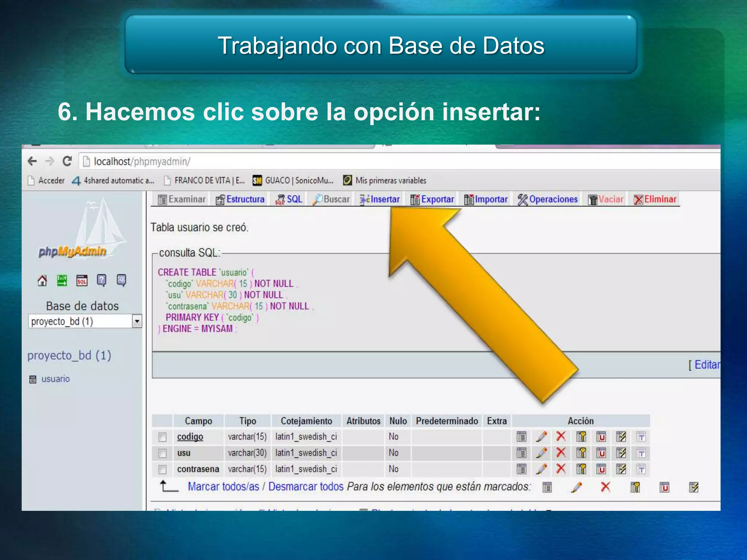Open the usuario table in sidebar

pyautogui.click(x=55, y=379)
